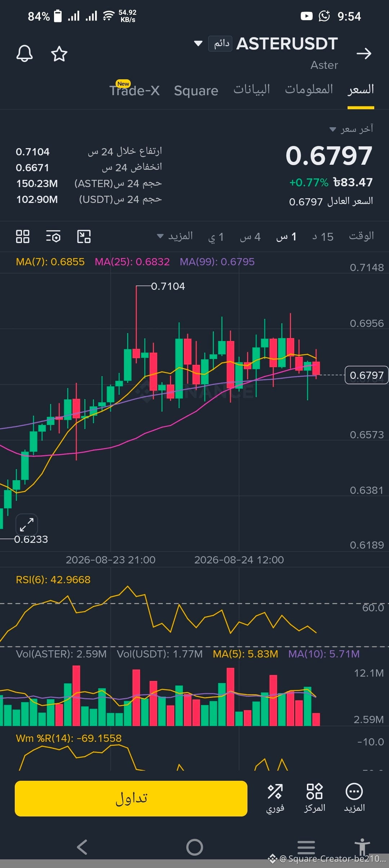Open the trading pair dropdown triangle
This screenshot has width=389, height=868.
pos(198,44)
